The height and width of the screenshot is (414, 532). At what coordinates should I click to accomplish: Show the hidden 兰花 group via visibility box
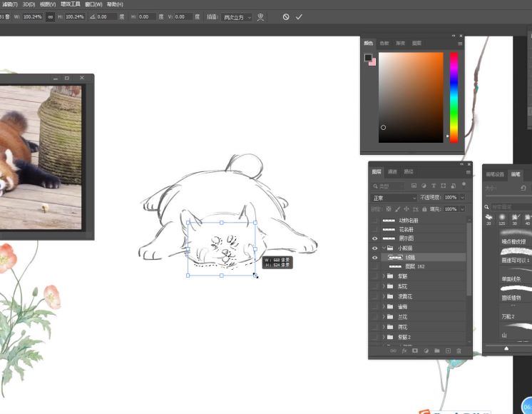coord(374,317)
